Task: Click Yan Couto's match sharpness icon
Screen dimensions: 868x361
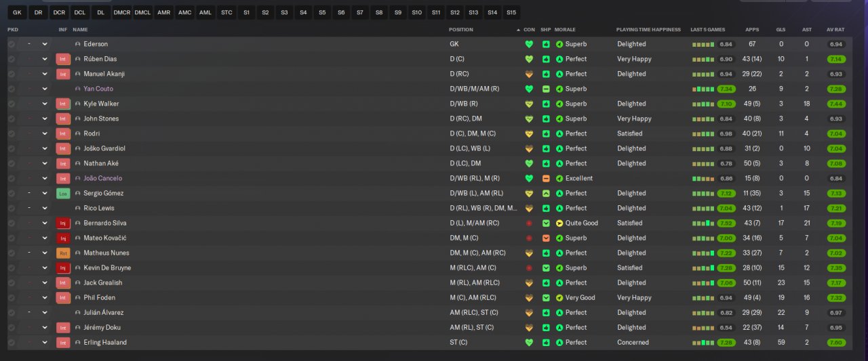Action: coord(546,89)
